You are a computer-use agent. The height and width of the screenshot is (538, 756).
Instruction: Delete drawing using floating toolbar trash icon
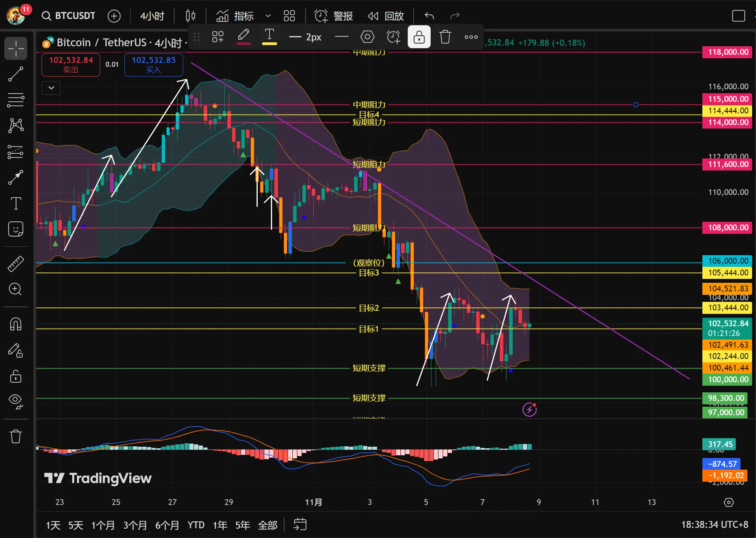[x=445, y=37]
